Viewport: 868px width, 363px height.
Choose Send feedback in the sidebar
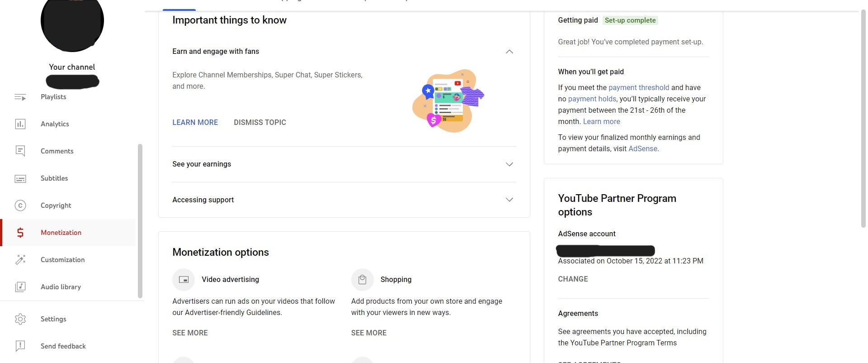pos(68,346)
